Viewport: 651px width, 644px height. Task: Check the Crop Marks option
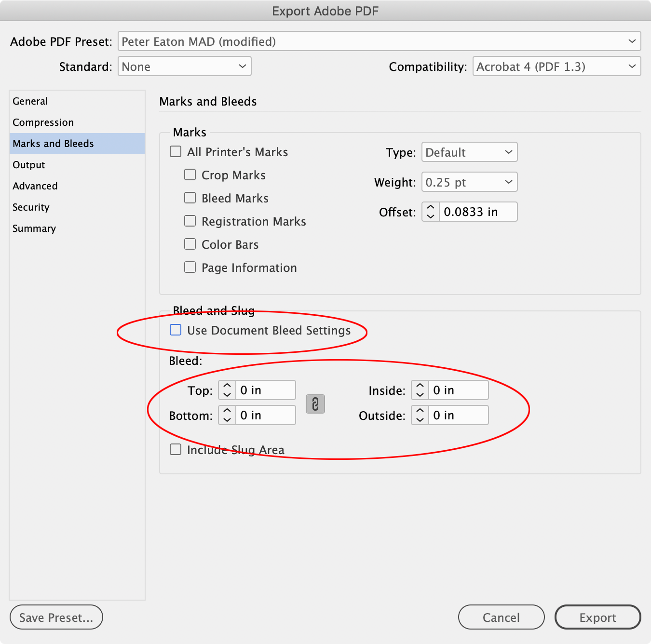coord(190,174)
